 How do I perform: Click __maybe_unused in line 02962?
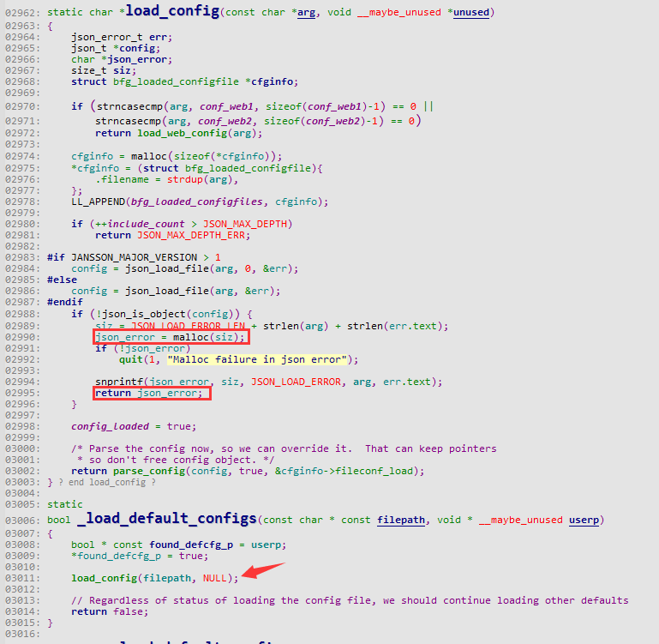point(398,13)
